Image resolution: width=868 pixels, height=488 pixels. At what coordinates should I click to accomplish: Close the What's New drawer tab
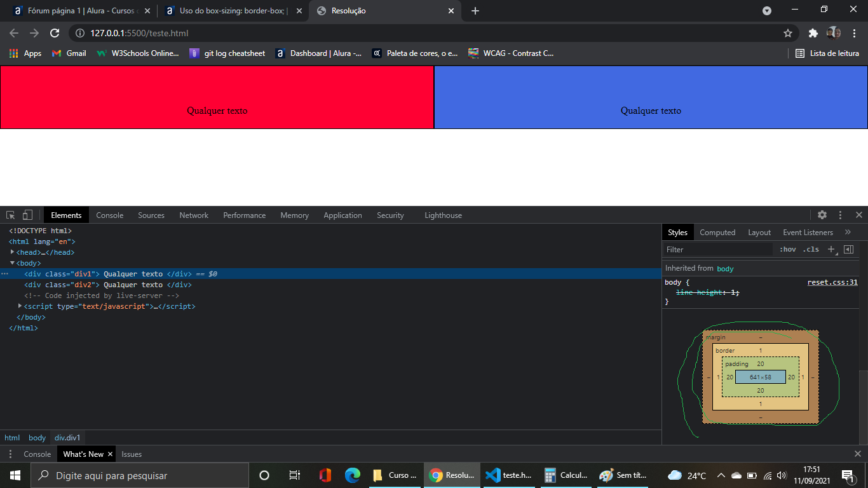pos(110,454)
